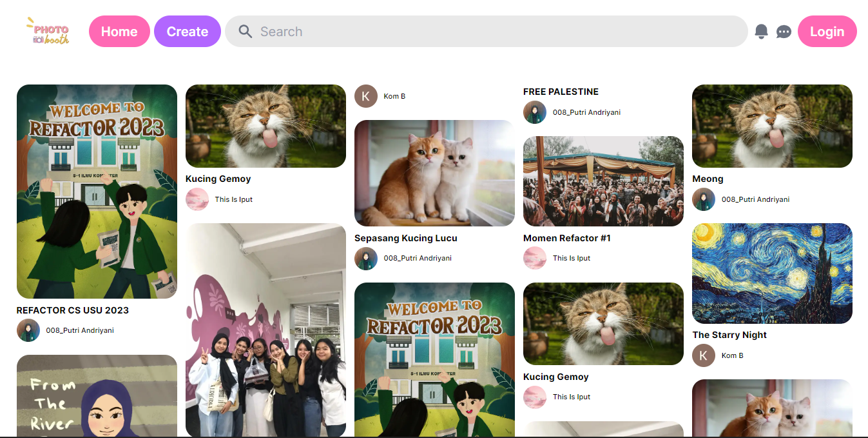Screen dimensions: 868x438
Task: Click the Photo Booth logo
Action: coord(48,32)
